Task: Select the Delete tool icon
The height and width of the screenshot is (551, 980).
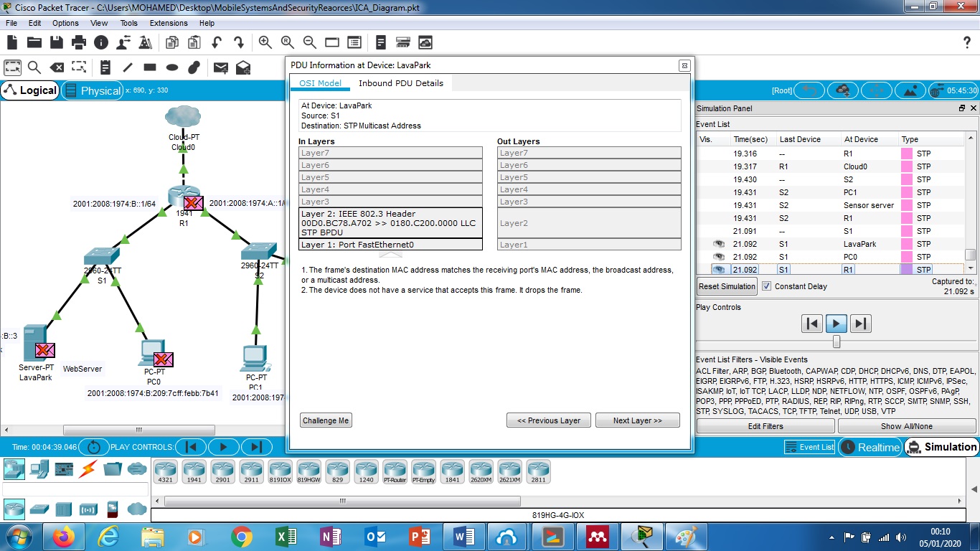Action: click(x=57, y=67)
